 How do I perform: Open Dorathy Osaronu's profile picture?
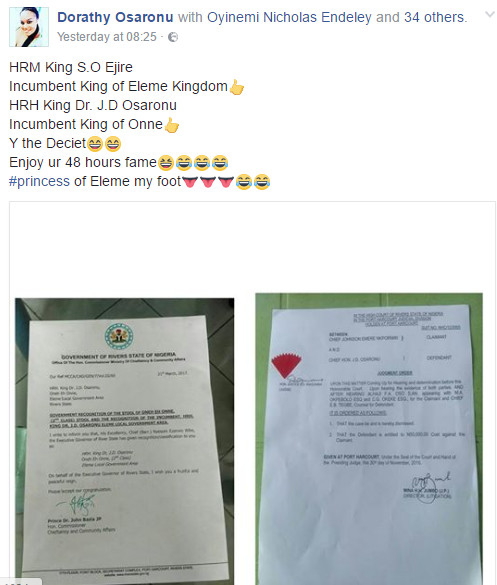tap(29, 27)
